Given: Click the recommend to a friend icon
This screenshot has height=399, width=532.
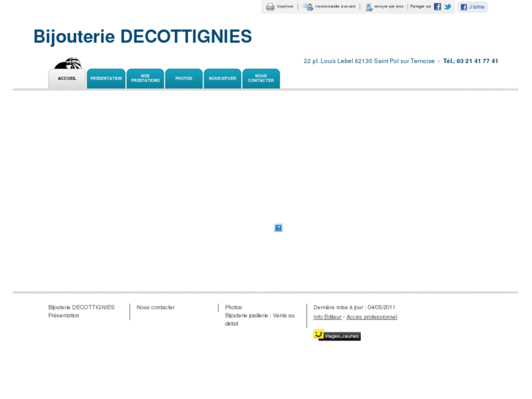Looking at the screenshot, I should (308, 7).
